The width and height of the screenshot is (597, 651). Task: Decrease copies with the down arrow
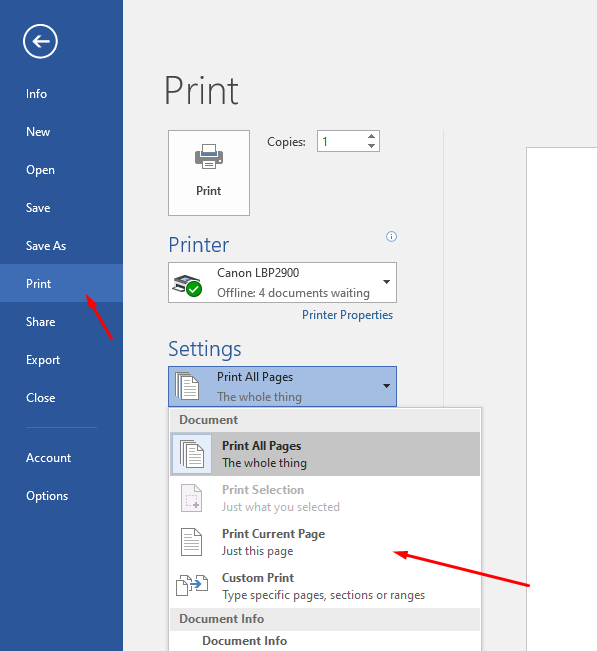pos(372,146)
